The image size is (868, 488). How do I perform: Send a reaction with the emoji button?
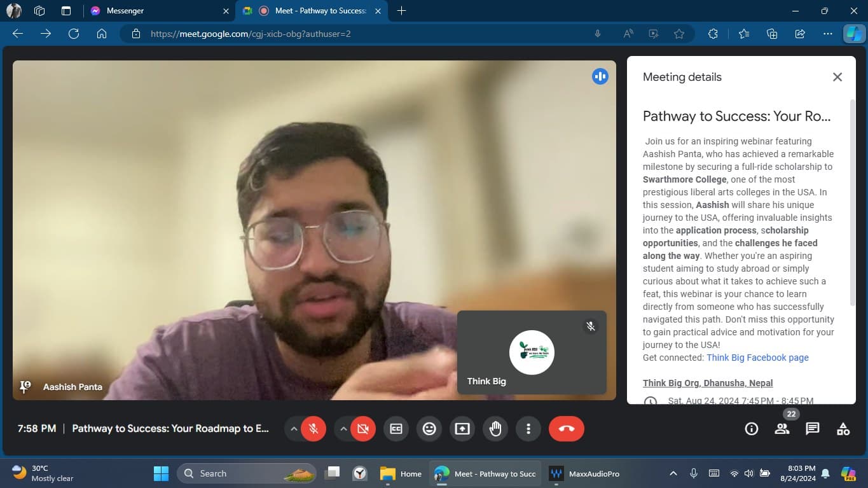click(x=429, y=429)
